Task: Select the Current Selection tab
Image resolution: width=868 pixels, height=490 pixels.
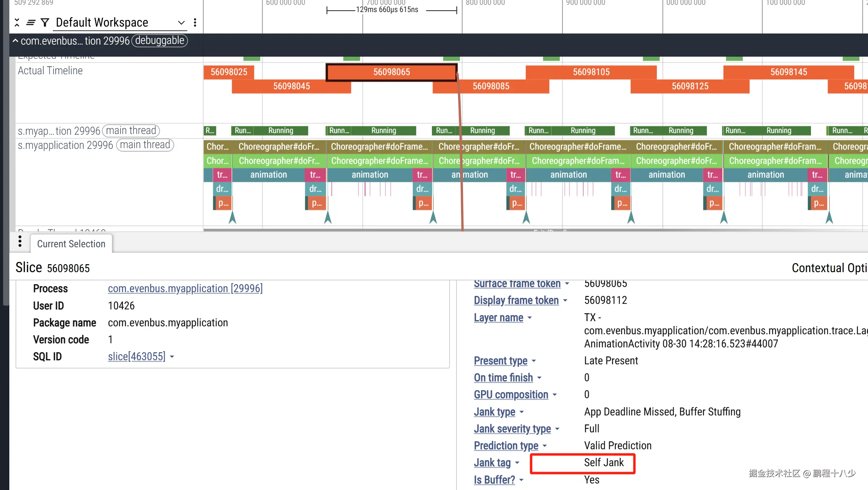Action: click(x=71, y=244)
